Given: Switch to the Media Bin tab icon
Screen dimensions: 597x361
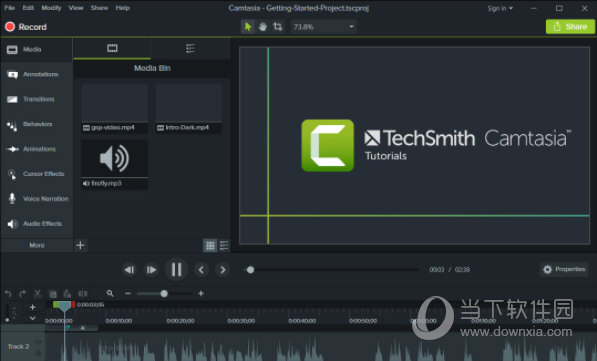Looking at the screenshot, I should click(x=112, y=48).
